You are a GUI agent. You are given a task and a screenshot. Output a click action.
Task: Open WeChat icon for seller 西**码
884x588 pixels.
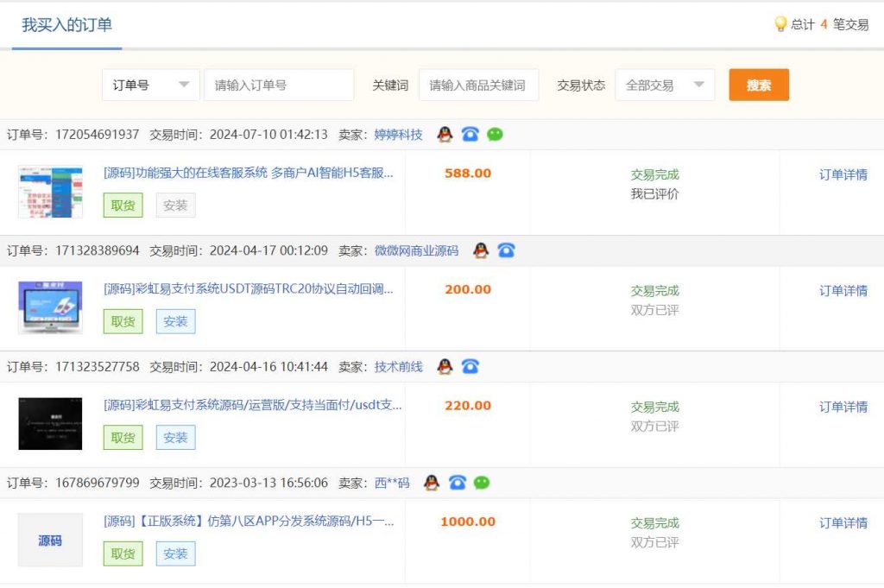[x=482, y=483]
